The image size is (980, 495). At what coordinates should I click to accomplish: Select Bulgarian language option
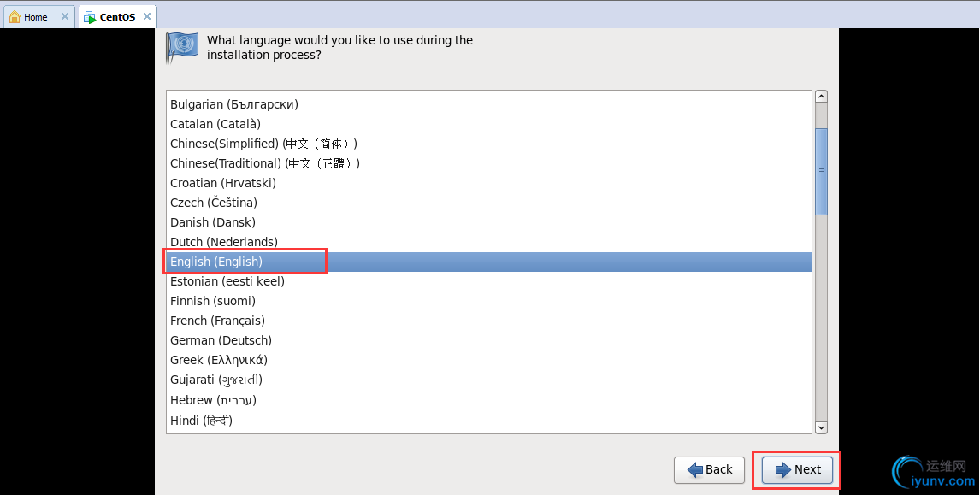click(x=233, y=104)
